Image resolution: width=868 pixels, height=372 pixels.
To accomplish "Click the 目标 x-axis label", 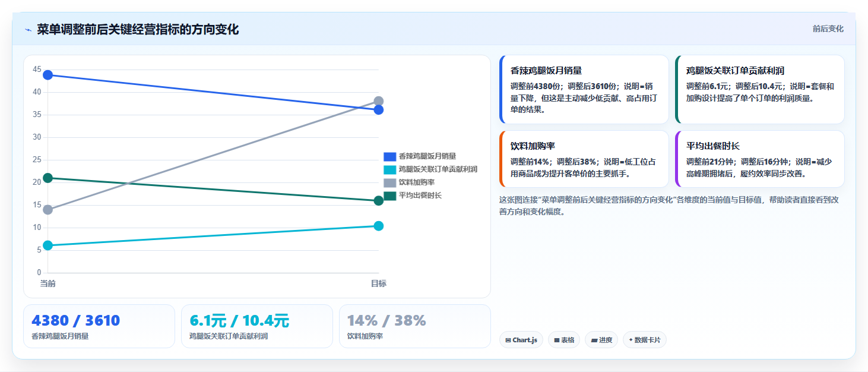I will point(379,283).
